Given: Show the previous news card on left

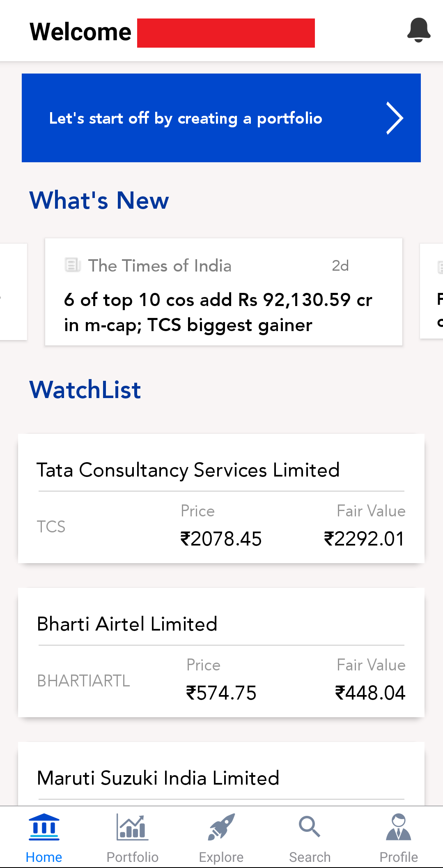Looking at the screenshot, I should coord(12,292).
